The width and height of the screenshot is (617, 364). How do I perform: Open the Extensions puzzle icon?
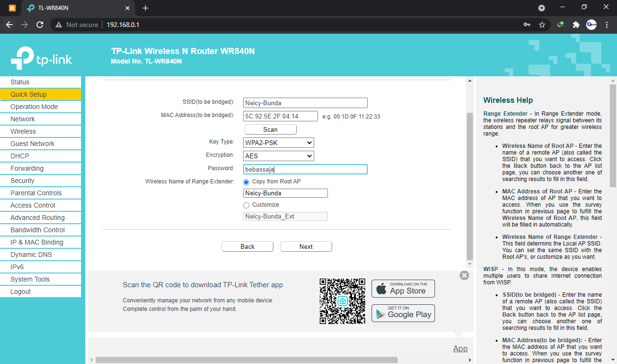point(576,25)
